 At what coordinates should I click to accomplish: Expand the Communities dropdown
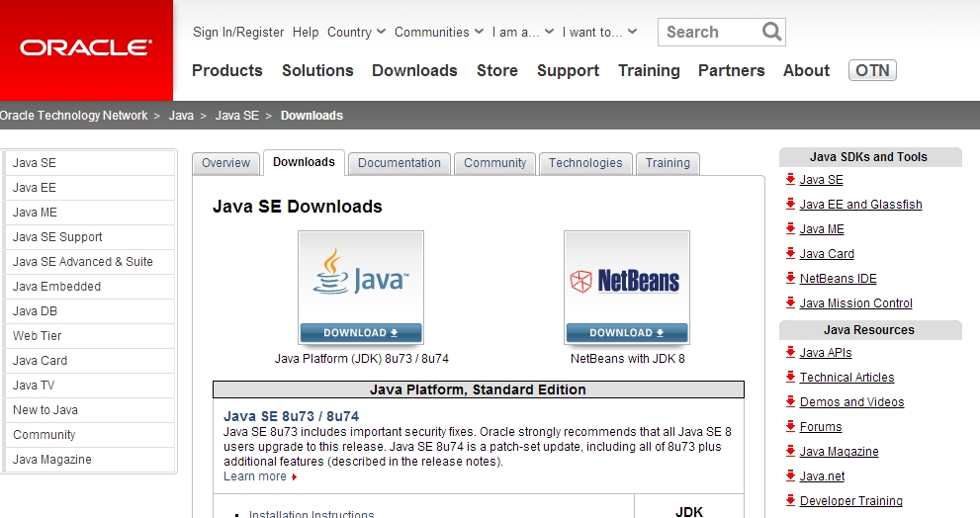click(439, 32)
